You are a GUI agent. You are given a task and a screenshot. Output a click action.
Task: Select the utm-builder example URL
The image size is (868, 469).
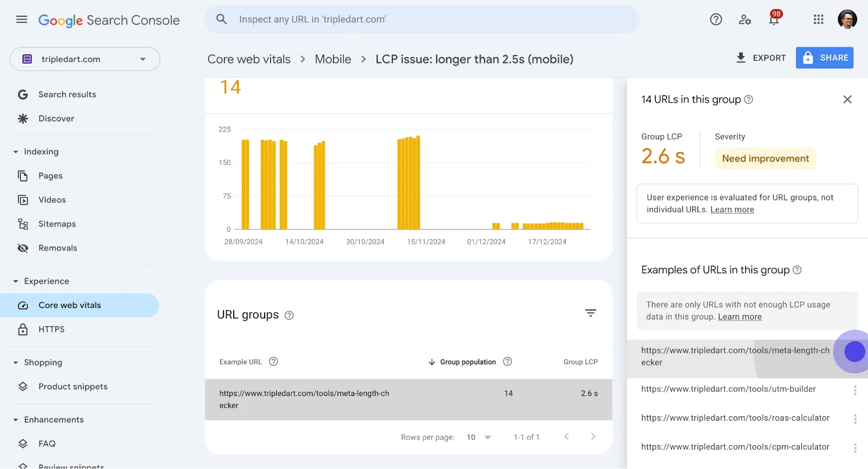(x=729, y=389)
